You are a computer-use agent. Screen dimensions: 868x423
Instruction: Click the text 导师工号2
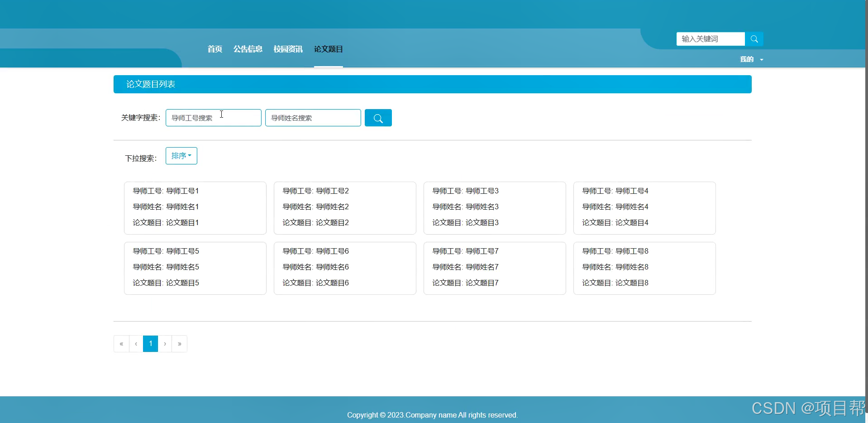[332, 191]
